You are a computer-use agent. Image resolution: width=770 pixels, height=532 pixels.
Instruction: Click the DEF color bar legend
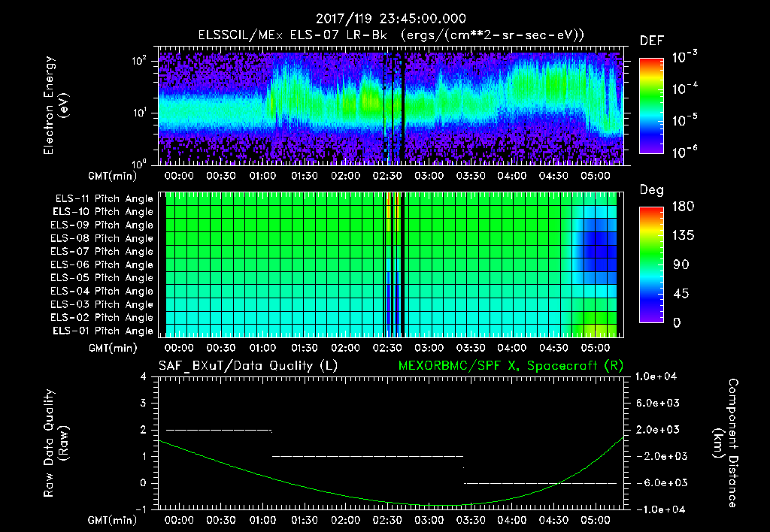pos(650,104)
